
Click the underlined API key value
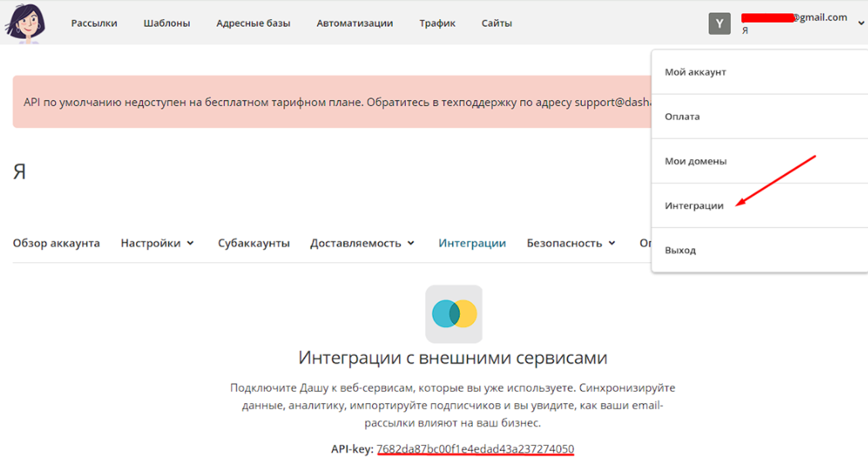(475, 449)
